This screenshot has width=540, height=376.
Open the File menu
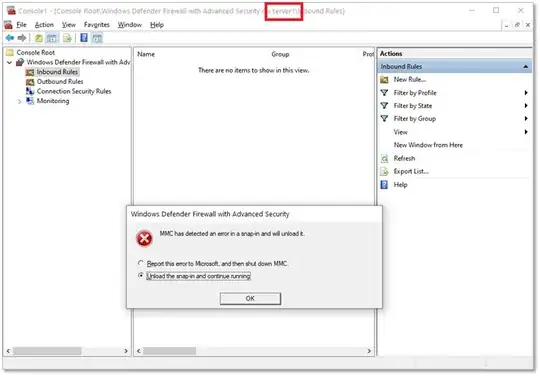pos(21,25)
